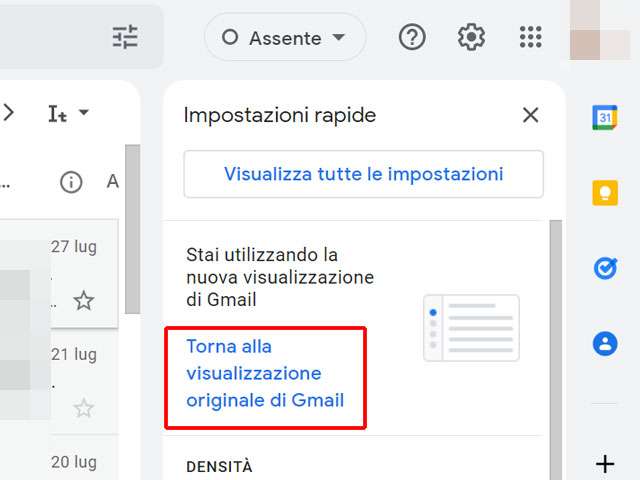640x480 pixels.
Task: Open Google Tasks in side panel
Action: tap(605, 268)
